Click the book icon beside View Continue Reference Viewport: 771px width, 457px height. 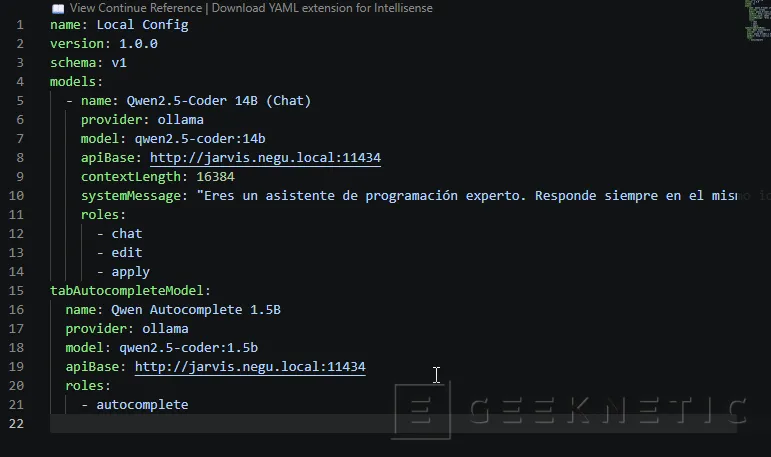[58, 8]
